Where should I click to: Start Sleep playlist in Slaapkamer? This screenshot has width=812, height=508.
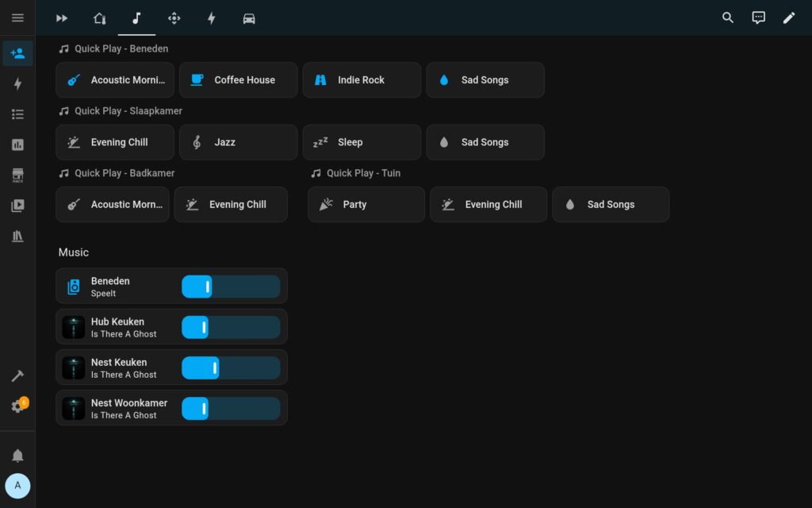click(362, 142)
